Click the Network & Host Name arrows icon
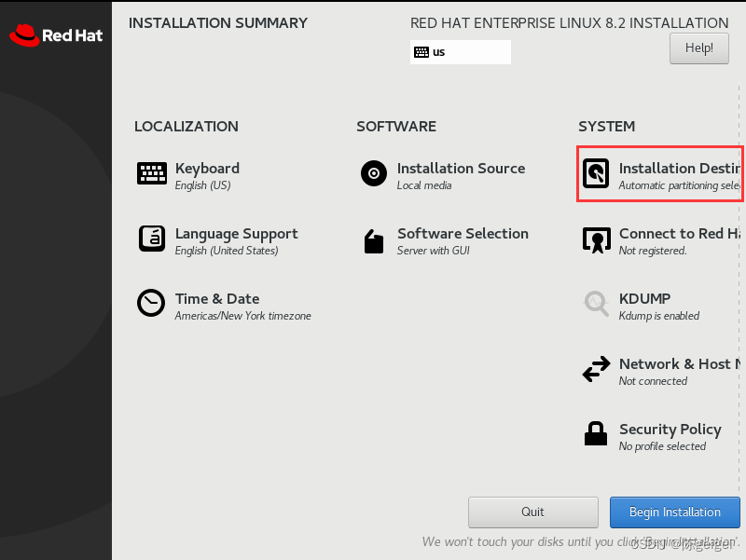 596,369
